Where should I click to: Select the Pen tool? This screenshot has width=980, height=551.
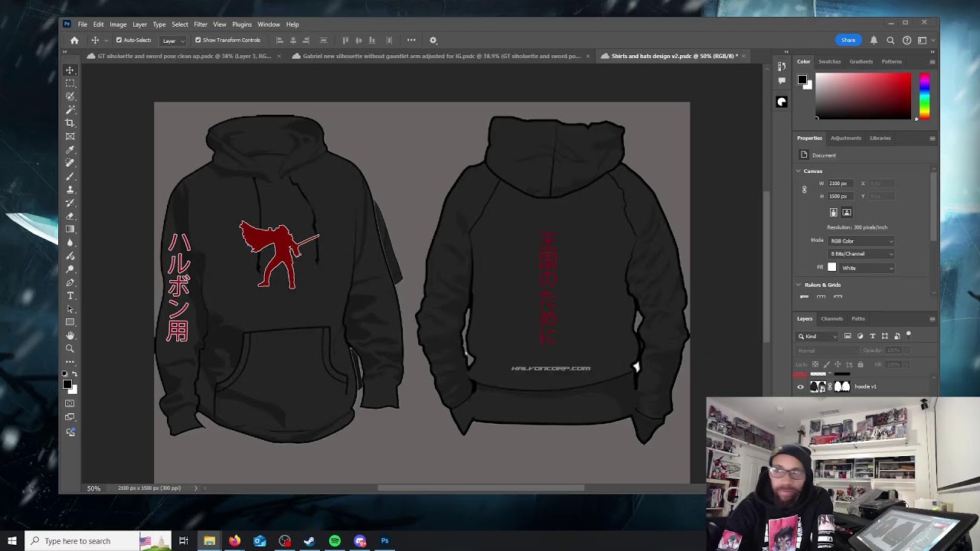coord(70,282)
